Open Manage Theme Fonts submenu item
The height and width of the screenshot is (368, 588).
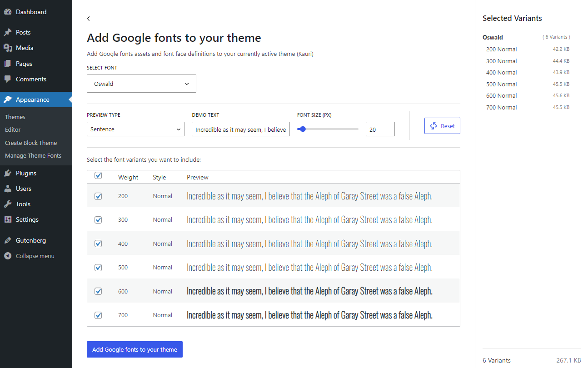33,155
